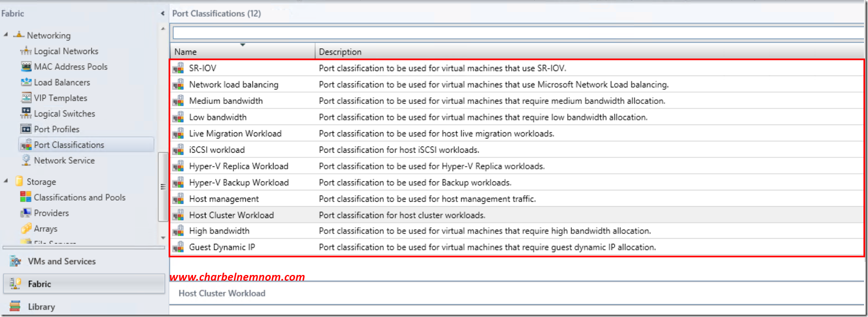Open the Fabric workspace

(84, 284)
